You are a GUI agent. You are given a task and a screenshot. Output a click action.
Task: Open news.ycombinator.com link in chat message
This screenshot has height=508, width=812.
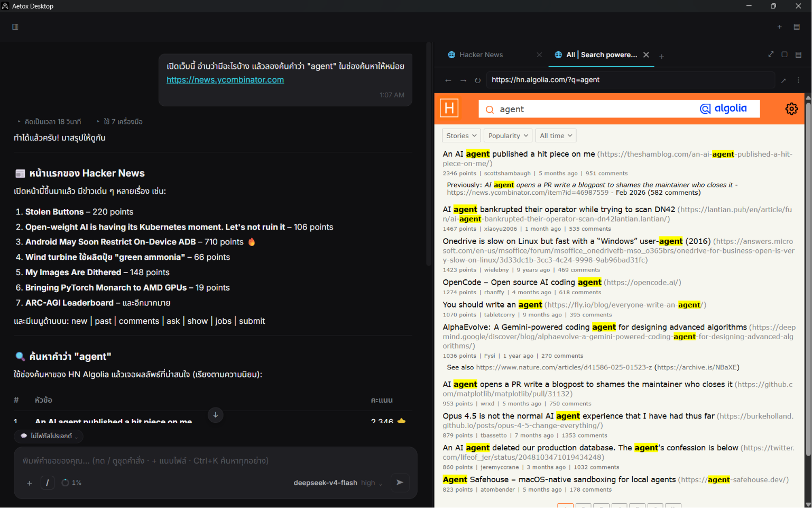click(225, 80)
